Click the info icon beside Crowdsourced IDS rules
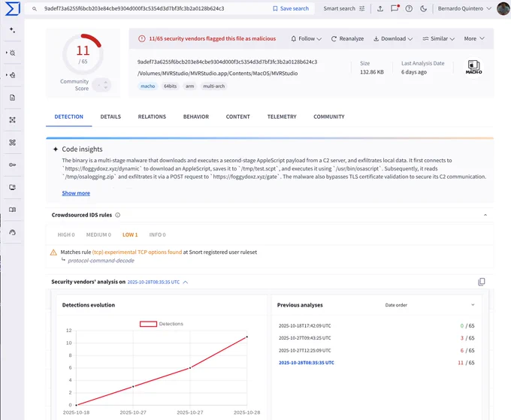Viewport: 511px width, 420px height. pos(118,215)
